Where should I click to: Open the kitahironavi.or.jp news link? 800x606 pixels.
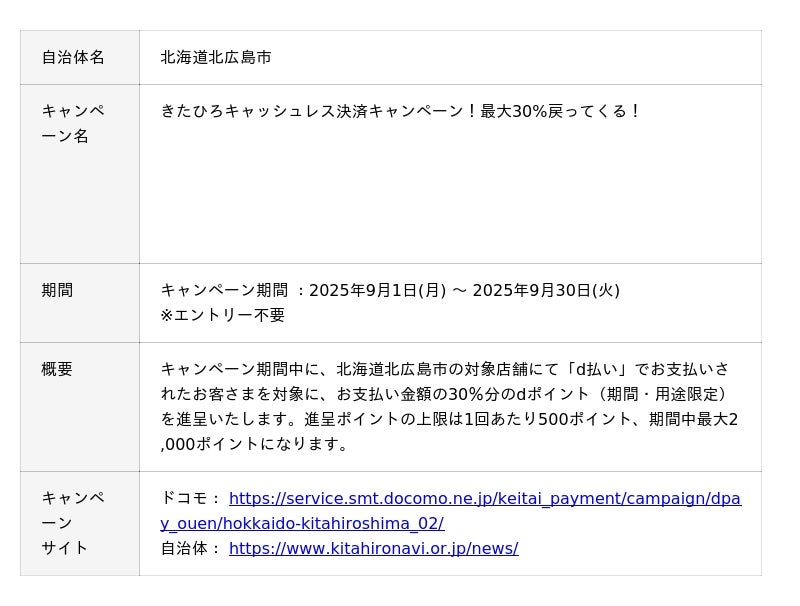click(373, 548)
